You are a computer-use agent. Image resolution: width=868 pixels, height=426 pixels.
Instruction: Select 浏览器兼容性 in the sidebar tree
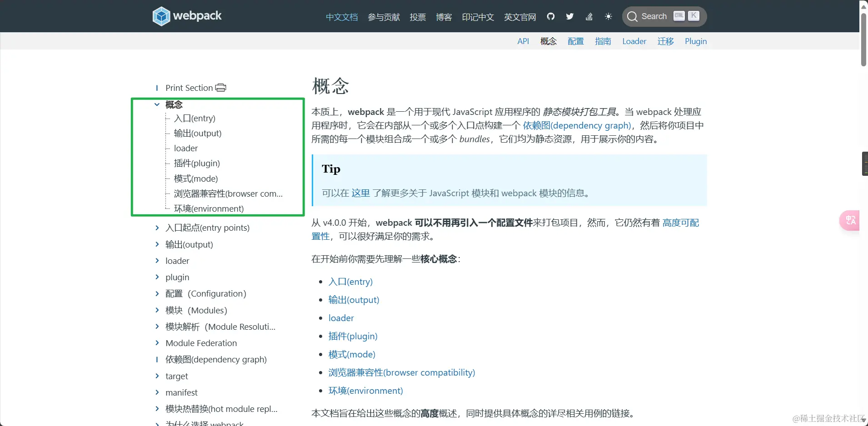point(228,194)
